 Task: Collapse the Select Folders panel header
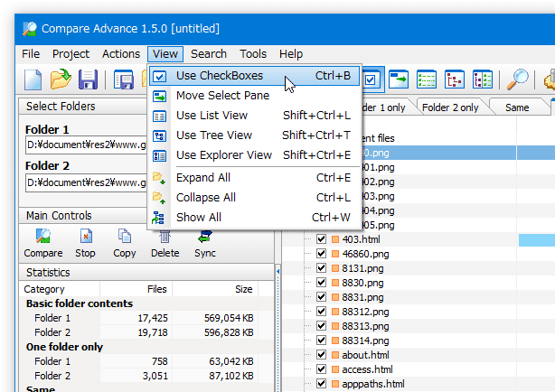[x=83, y=107]
